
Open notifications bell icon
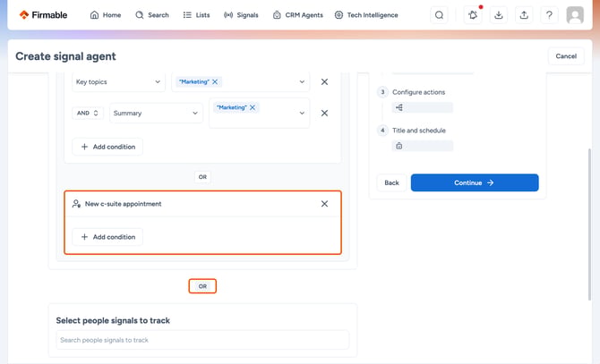point(473,15)
